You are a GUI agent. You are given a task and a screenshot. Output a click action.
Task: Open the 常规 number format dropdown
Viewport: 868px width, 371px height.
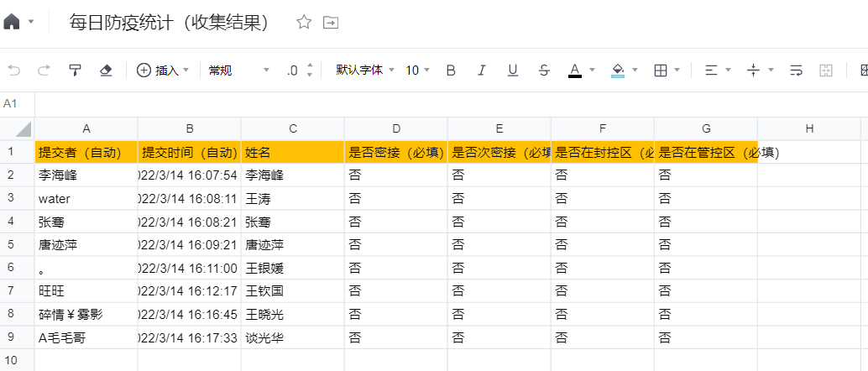pyautogui.click(x=238, y=71)
